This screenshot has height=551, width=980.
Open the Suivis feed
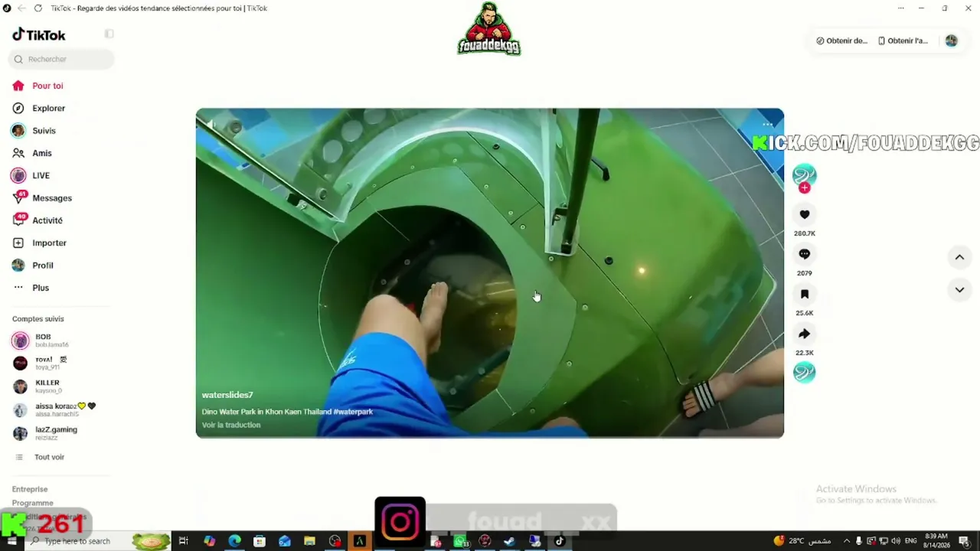pos(44,131)
